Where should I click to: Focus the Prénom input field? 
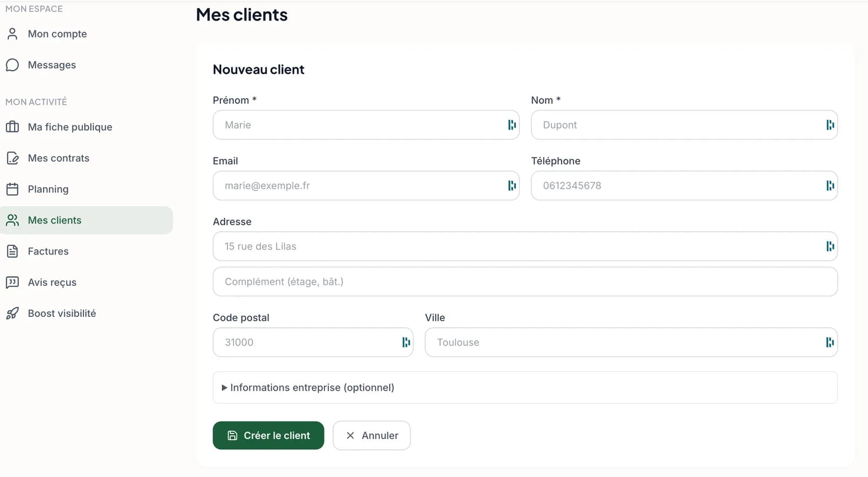pyautogui.click(x=366, y=125)
